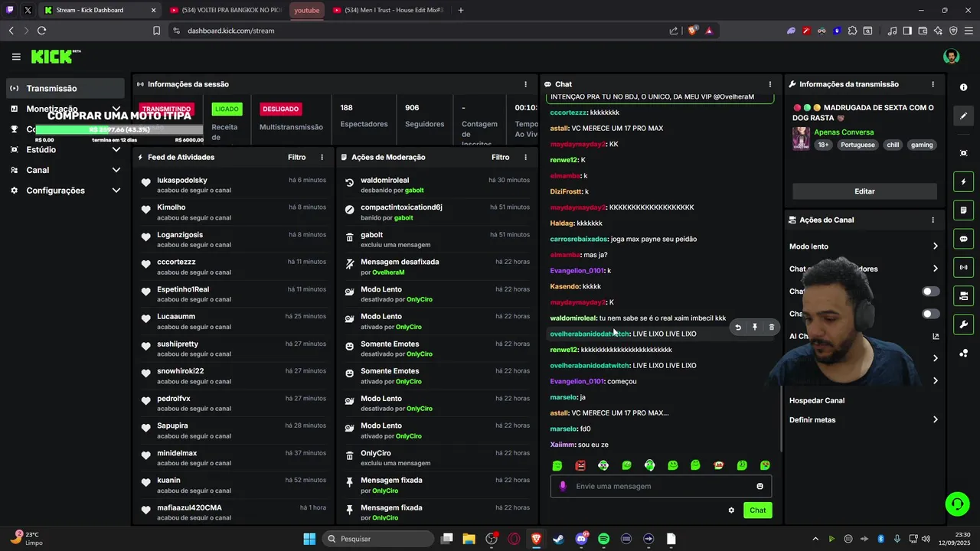
Task: Open the pop-out icon in AI Ch... row
Action: coord(936,336)
